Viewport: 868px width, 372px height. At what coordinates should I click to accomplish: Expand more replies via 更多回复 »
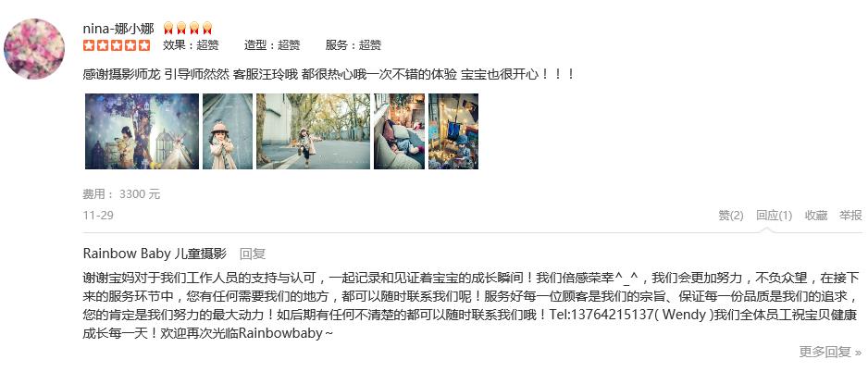[x=830, y=352]
